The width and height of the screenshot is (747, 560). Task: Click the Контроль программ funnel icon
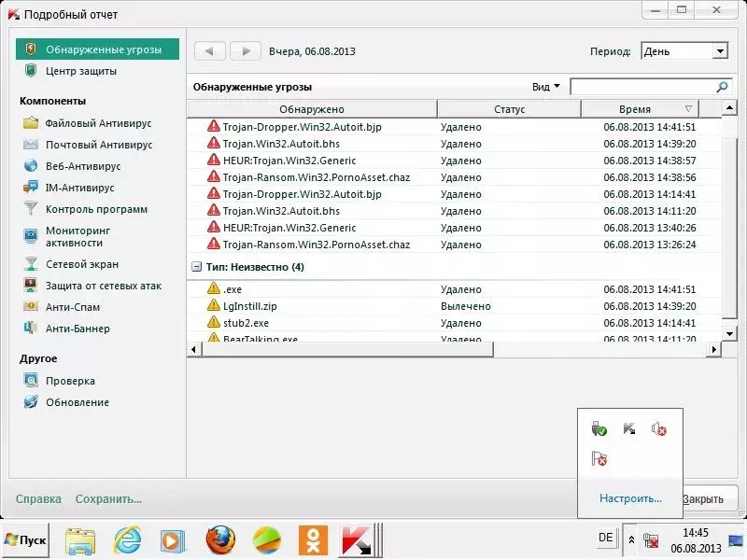[x=31, y=208]
